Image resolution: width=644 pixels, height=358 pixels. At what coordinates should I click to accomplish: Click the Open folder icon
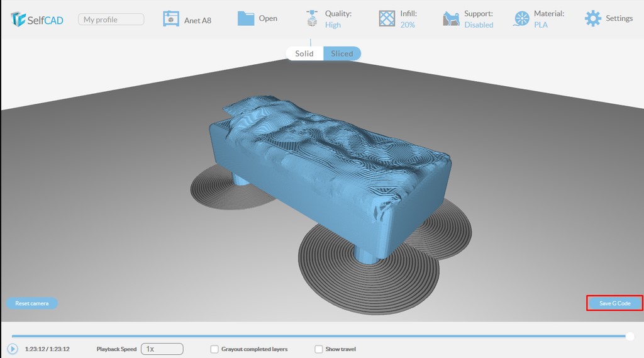coord(246,18)
